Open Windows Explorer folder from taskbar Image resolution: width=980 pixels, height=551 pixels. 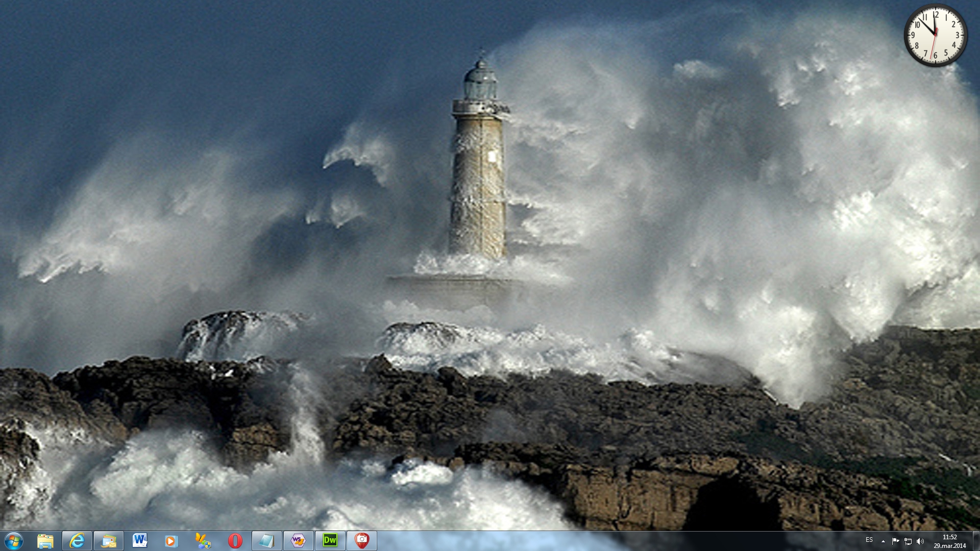(45, 541)
